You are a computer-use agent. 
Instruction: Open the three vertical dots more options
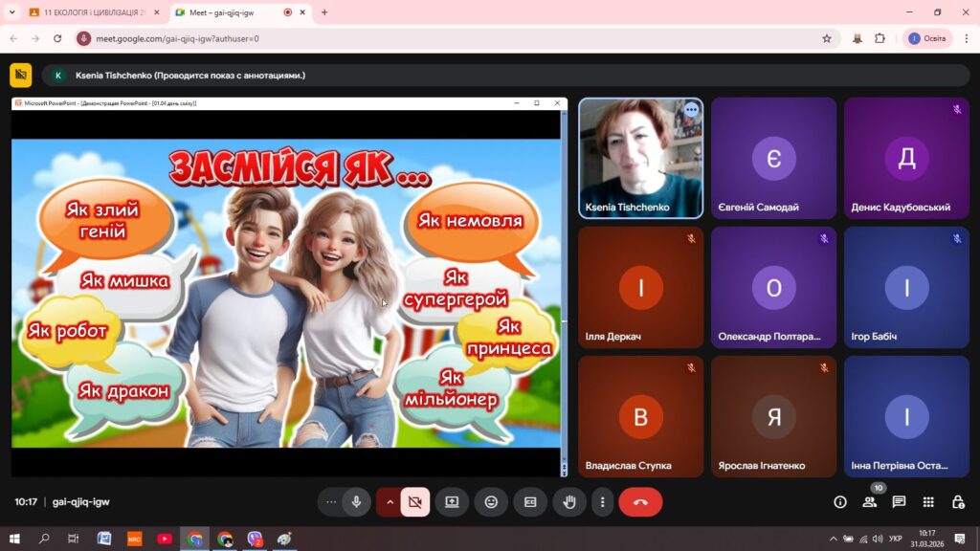pos(602,502)
